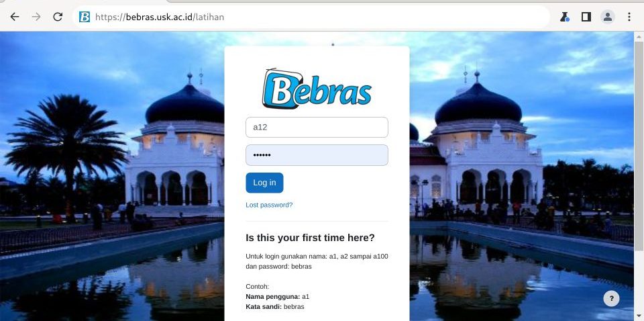Click the Bebras logo image

click(317, 89)
